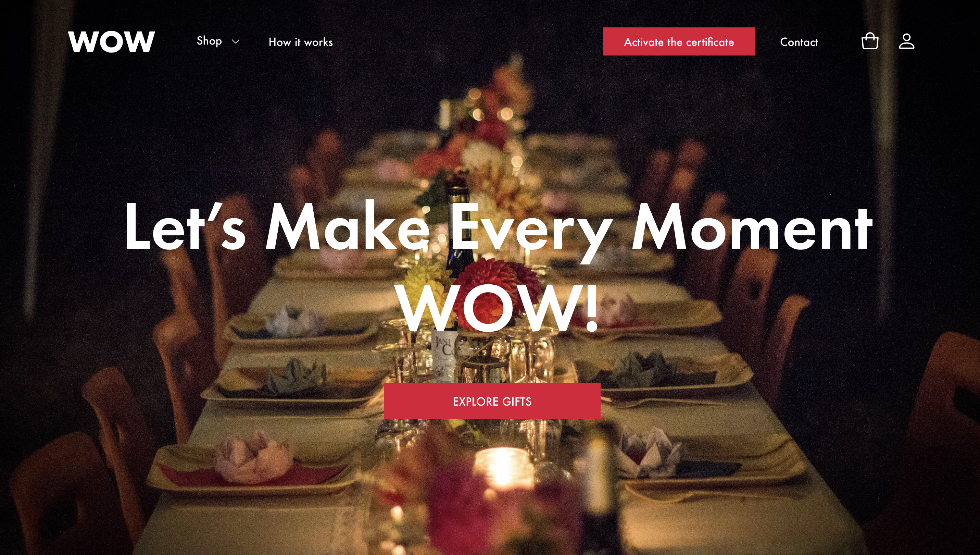The image size is (980, 555).
Task: Open the Shop menu item
Action: (209, 41)
